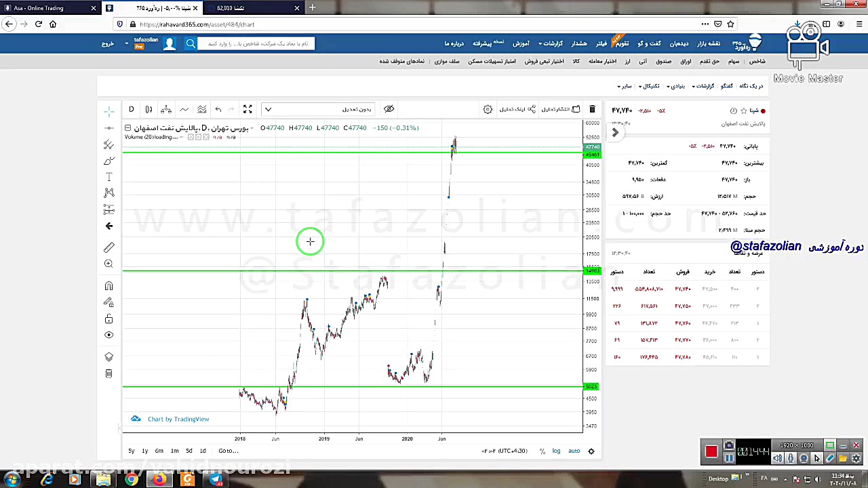Collapse the chart legend minus box
This screenshot has width=868, height=488.
coord(127,127)
